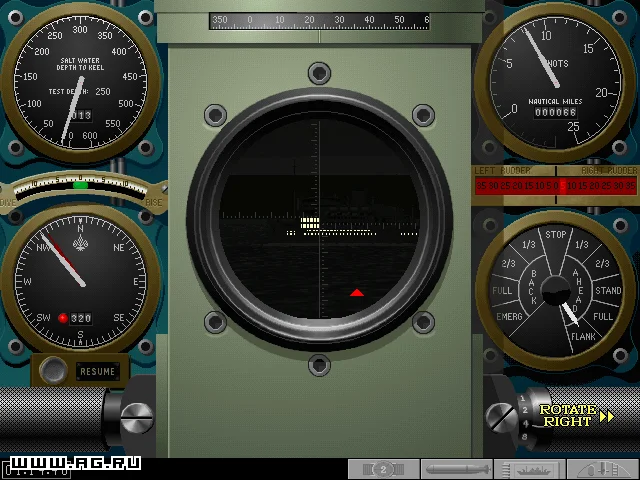The width and height of the screenshot is (640, 480).
Task: Click the red target triangle in periscope
Action: (357, 292)
